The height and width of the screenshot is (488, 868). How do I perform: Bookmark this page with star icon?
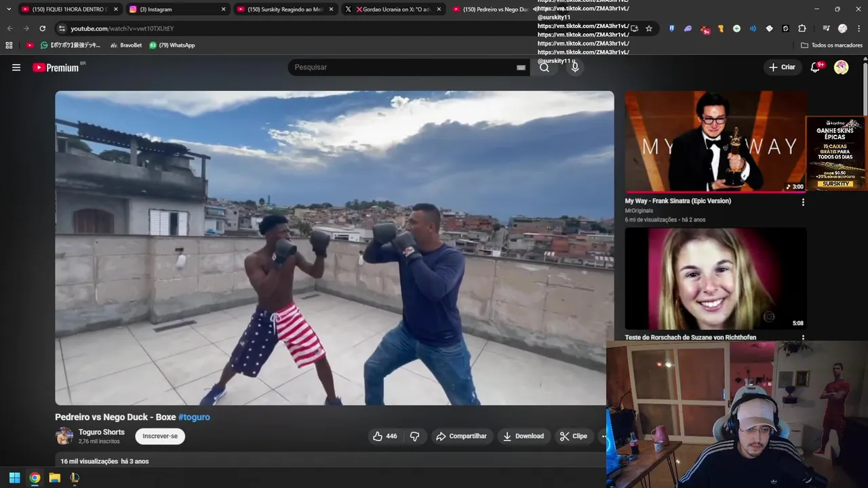pyautogui.click(x=649, y=28)
